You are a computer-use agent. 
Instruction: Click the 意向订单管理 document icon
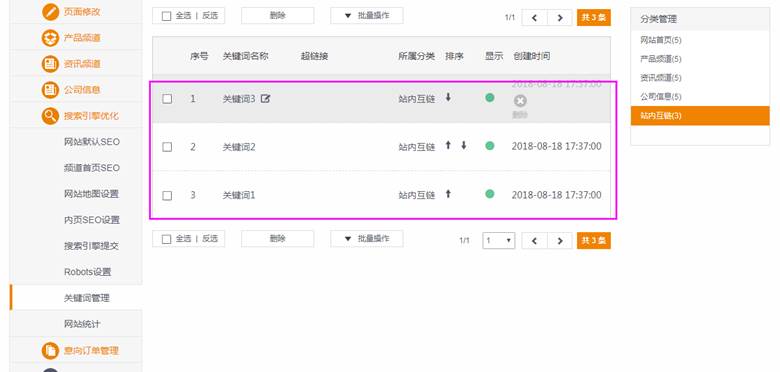50,350
